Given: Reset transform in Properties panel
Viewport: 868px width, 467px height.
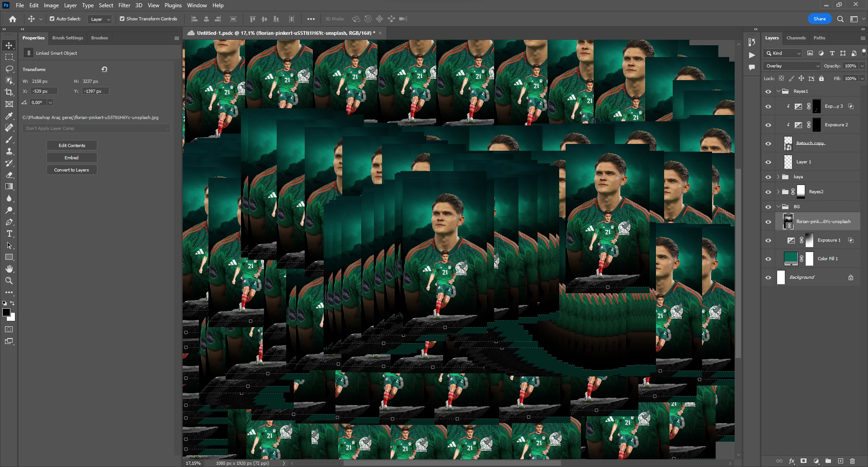Looking at the screenshot, I should pyautogui.click(x=104, y=69).
